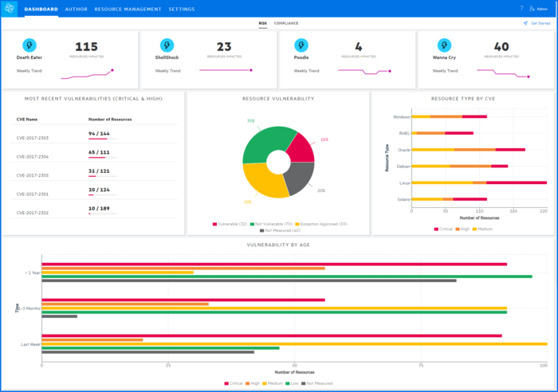Click the Admin user profile icon
Screen dimensions: 558x392
tap(533, 9)
